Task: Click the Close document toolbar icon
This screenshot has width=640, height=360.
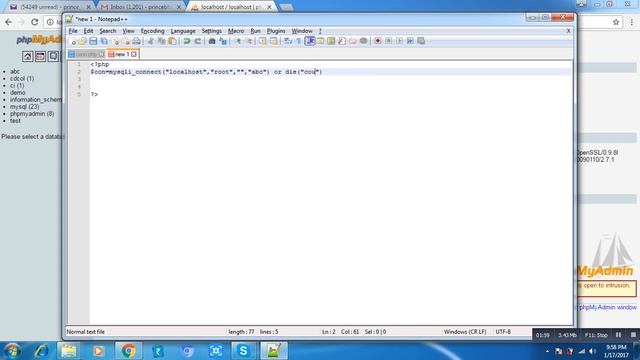Action: (116, 41)
